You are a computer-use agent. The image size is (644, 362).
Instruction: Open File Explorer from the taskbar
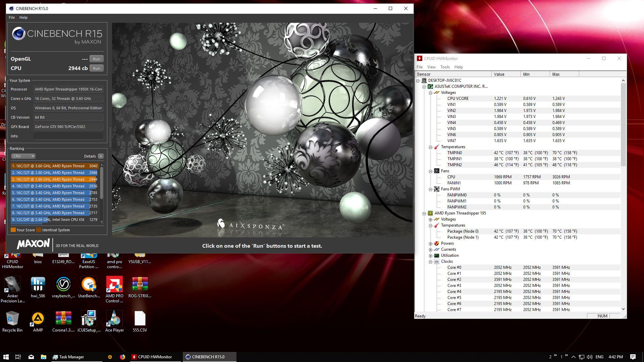44,357
